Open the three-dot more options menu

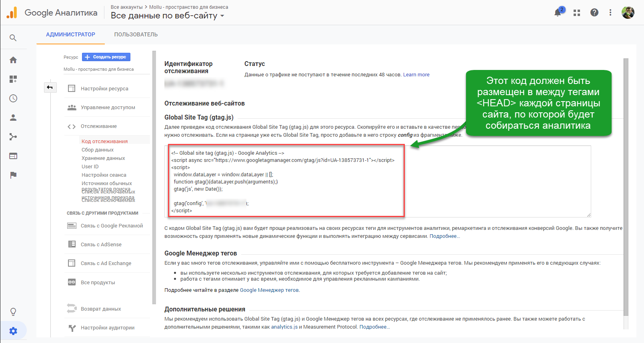click(610, 12)
